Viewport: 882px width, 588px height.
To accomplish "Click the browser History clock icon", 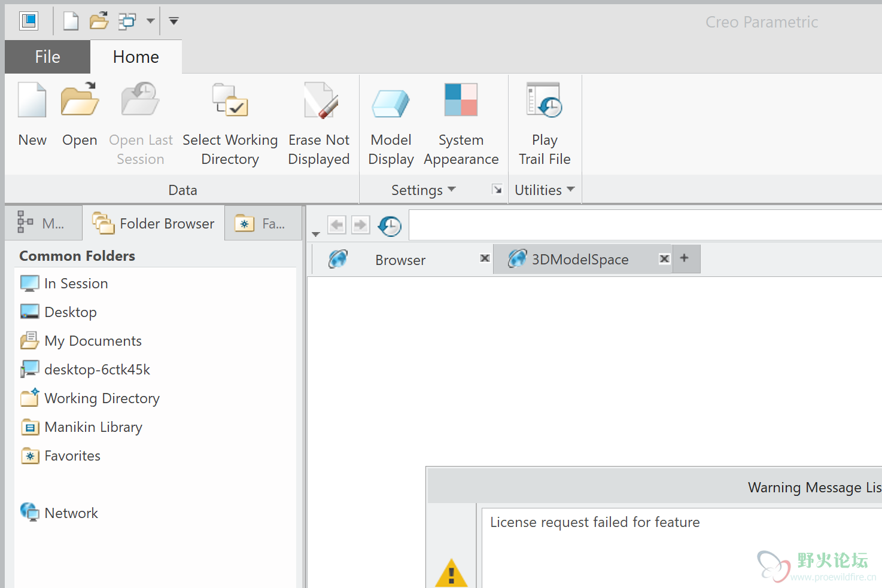I will 390,226.
